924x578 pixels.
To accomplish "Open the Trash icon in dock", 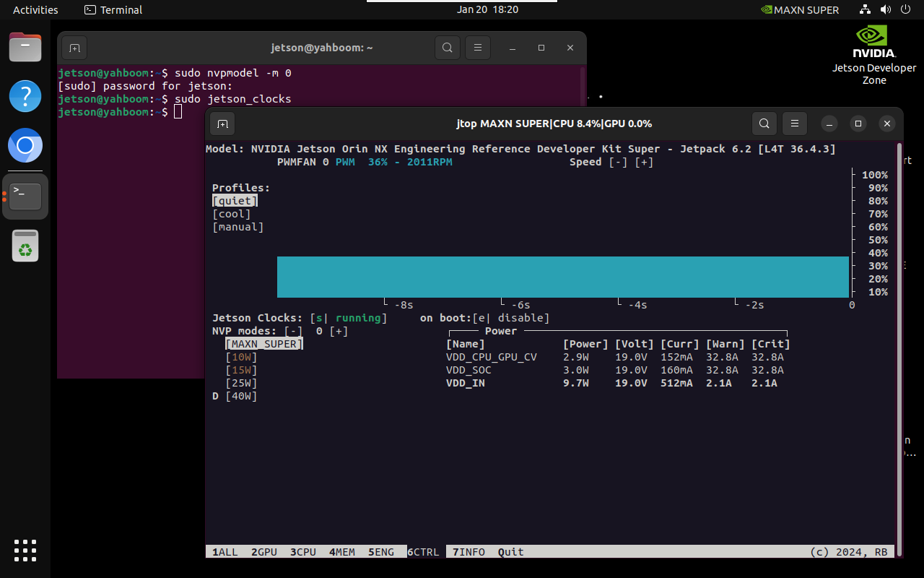I will 25,246.
